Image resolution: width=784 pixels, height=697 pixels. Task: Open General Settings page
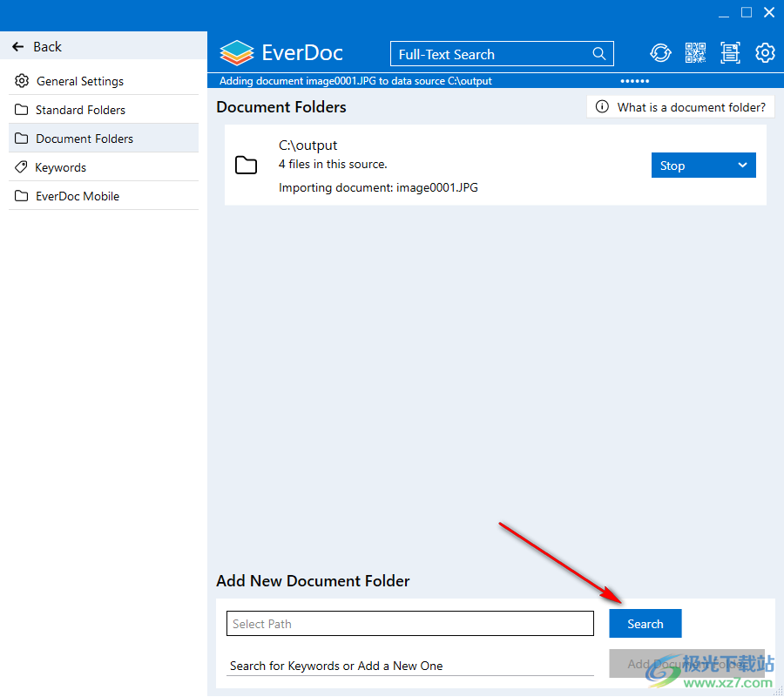click(104, 81)
